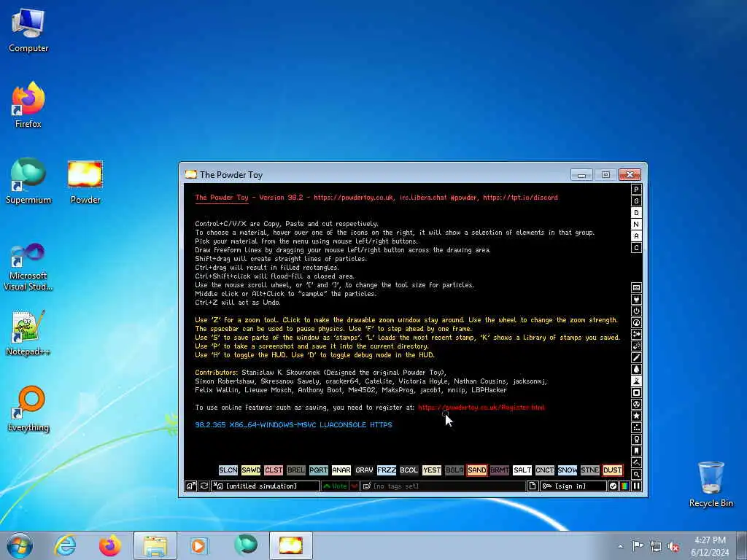Choose the SAND element
Screen dimensions: 747x560
(477, 470)
